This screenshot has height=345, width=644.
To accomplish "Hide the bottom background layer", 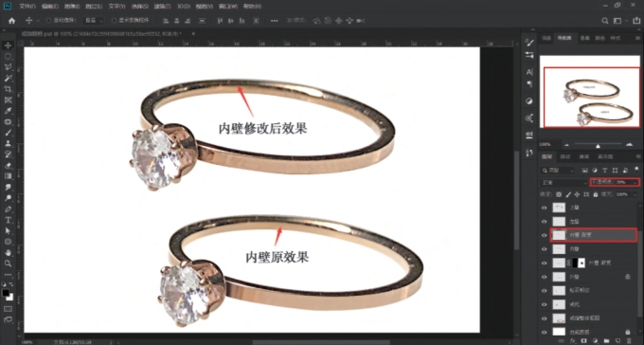I will 545,332.
